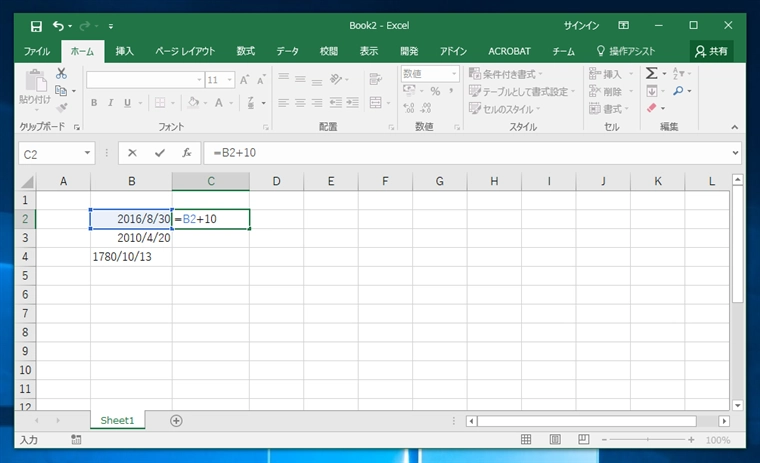The width and height of the screenshot is (760, 463).
Task: Open the 挿入 cells insert button
Action: pos(611,74)
